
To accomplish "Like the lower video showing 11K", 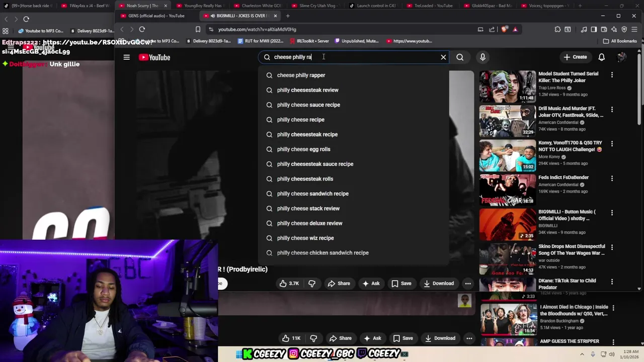I will tap(291, 338).
